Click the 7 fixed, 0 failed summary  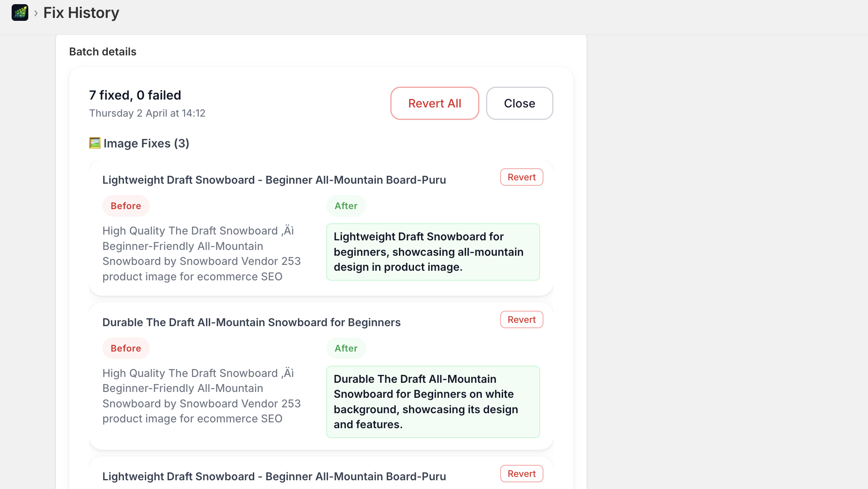tap(135, 95)
